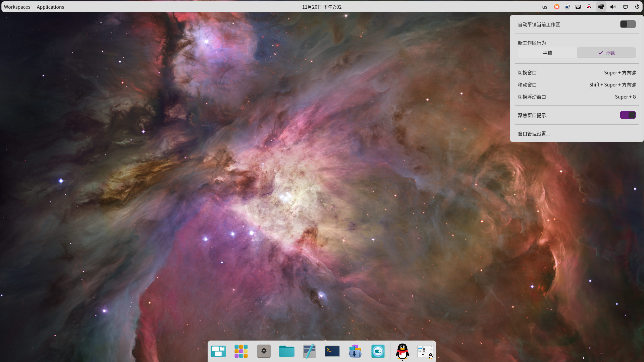Select the checked 浮动 option
The image size is (644, 362).
[x=606, y=53]
